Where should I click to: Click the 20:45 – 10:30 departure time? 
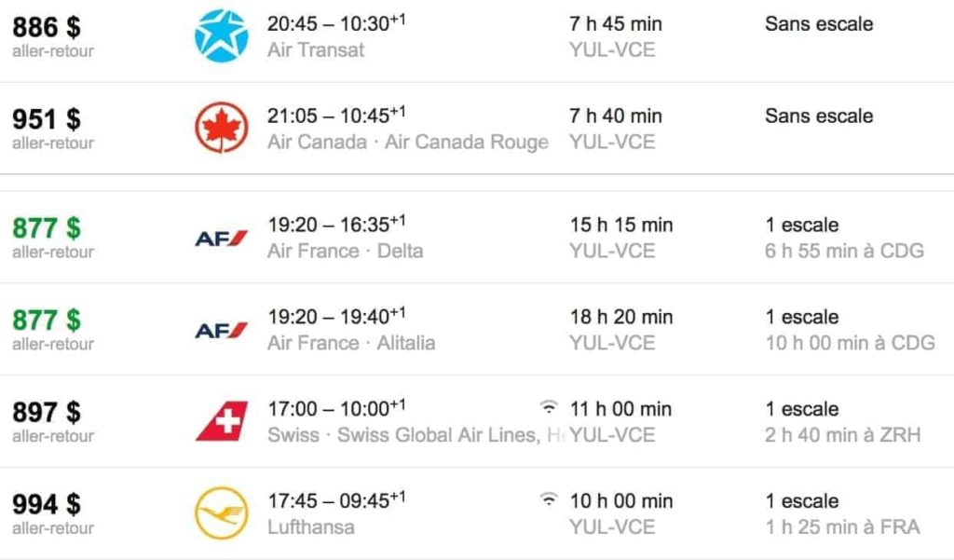(338, 22)
